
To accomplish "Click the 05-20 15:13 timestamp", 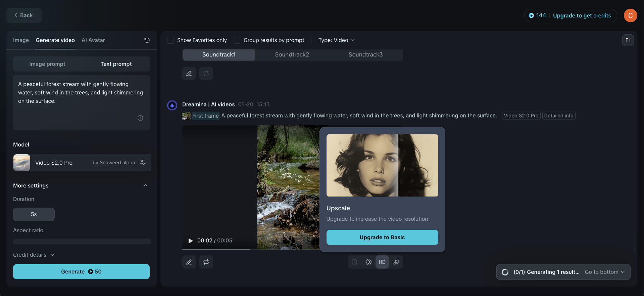I will (254, 104).
